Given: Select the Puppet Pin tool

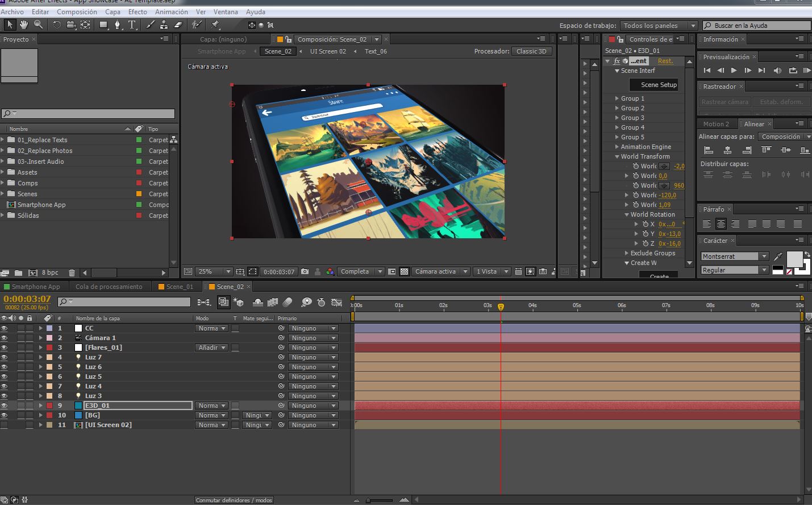Looking at the screenshot, I should pos(215,24).
